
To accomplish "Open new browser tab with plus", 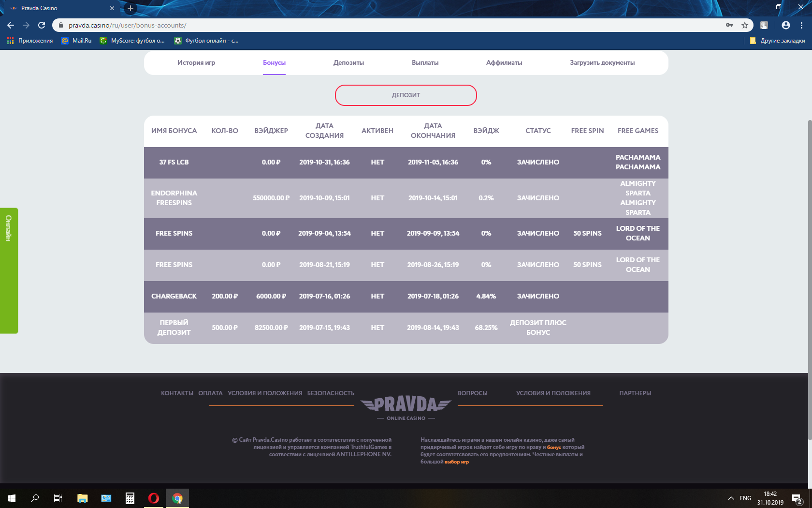I will click(130, 8).
